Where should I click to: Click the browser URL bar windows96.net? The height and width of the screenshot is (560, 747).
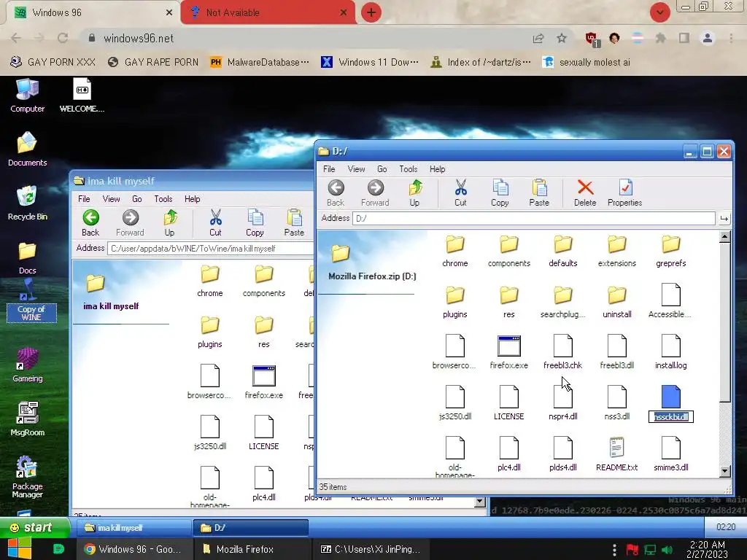(305, 38)
